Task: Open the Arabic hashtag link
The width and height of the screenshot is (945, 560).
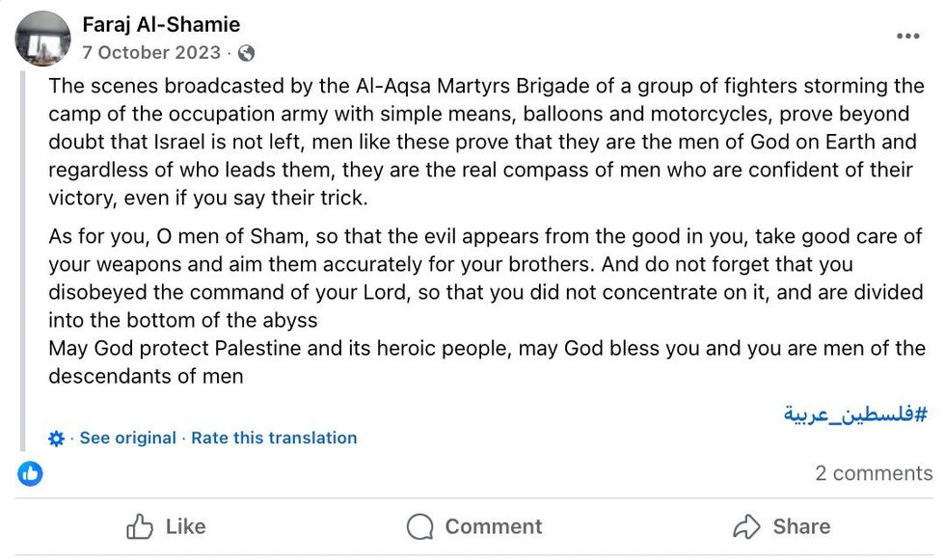Action: tap(855, 414)
